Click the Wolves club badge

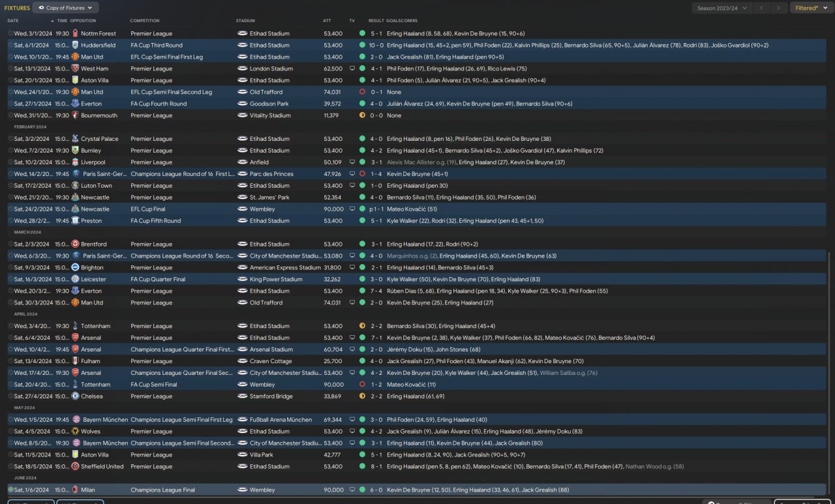coord(76,432)
